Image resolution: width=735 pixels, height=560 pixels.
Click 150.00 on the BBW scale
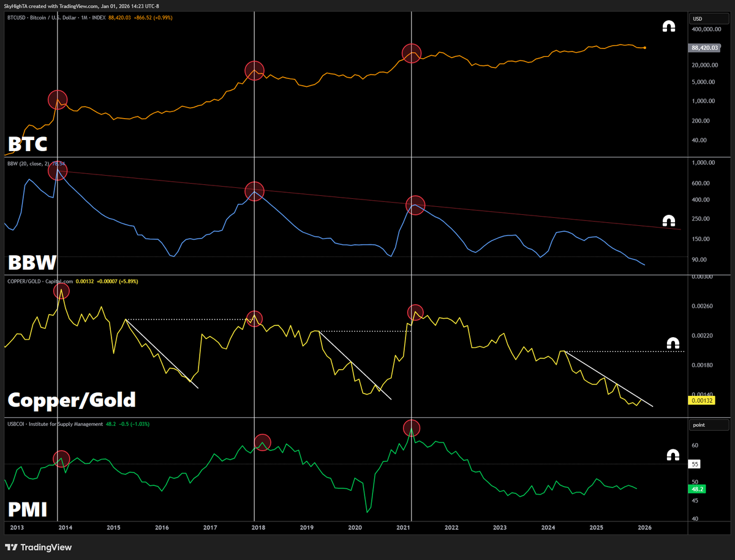[x=702, y=239]
